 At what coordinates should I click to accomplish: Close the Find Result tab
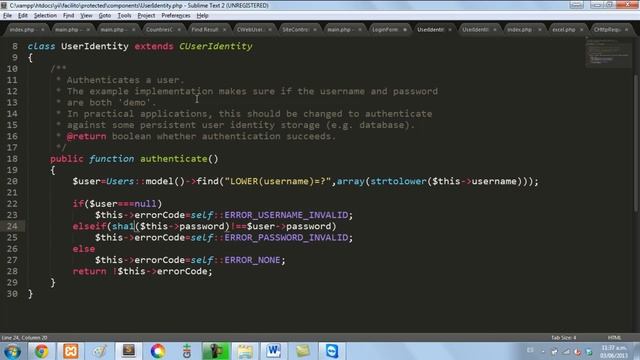point(224,30)
